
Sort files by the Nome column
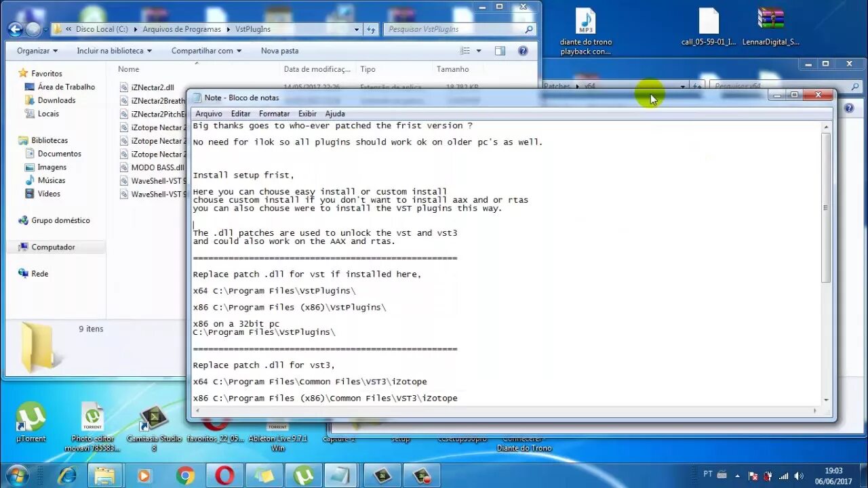pos(128,69)
